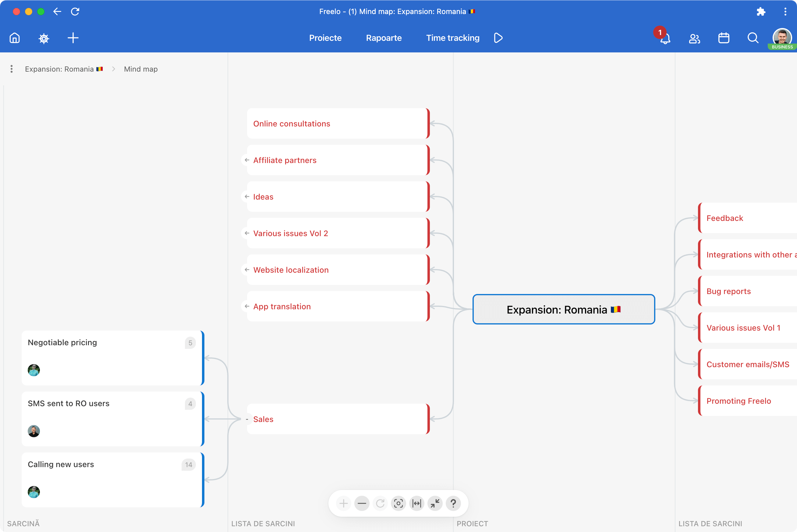The width and height of the screenshot is (797, 532).
Task: Collapse the Sales node with minus
Action: point(247,419)
